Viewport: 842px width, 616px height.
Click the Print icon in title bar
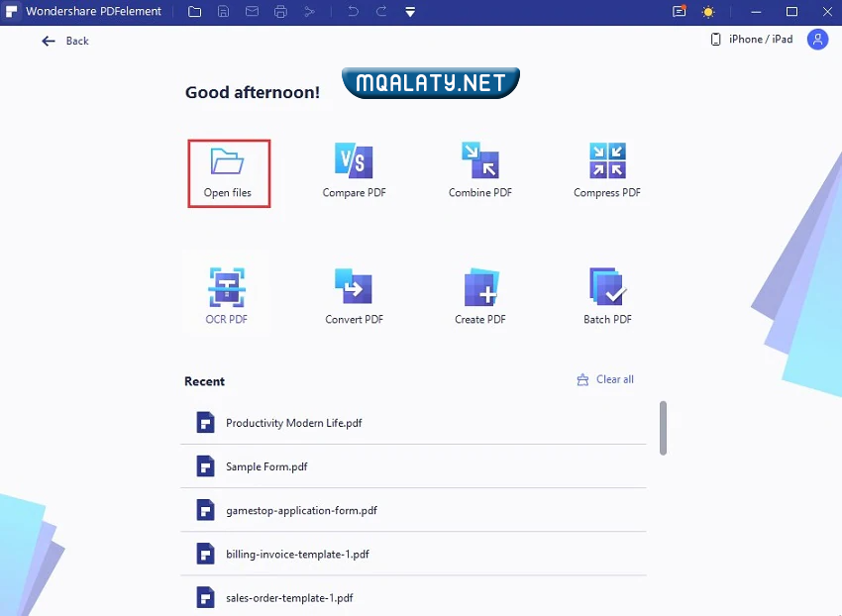280,11
